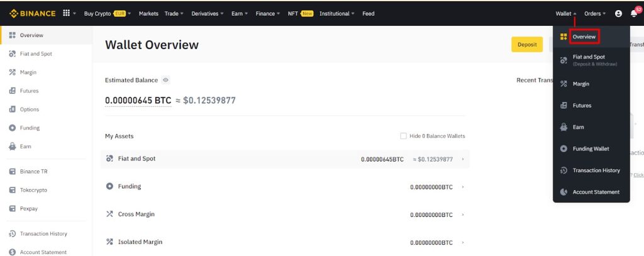Select Funding Wallet in the dropdown
This screenshot has width=644, height=256.
591,148
